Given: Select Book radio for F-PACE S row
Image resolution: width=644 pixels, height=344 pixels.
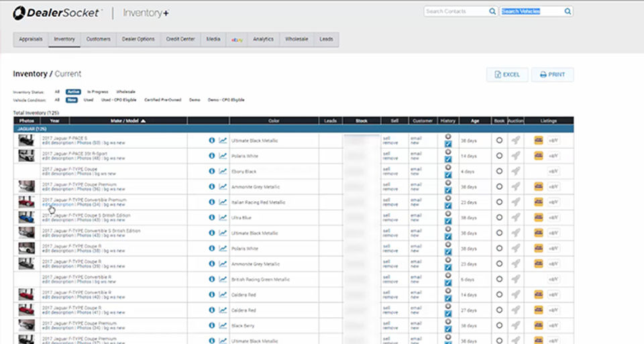Looking at the screenshot, I should 499,140.
